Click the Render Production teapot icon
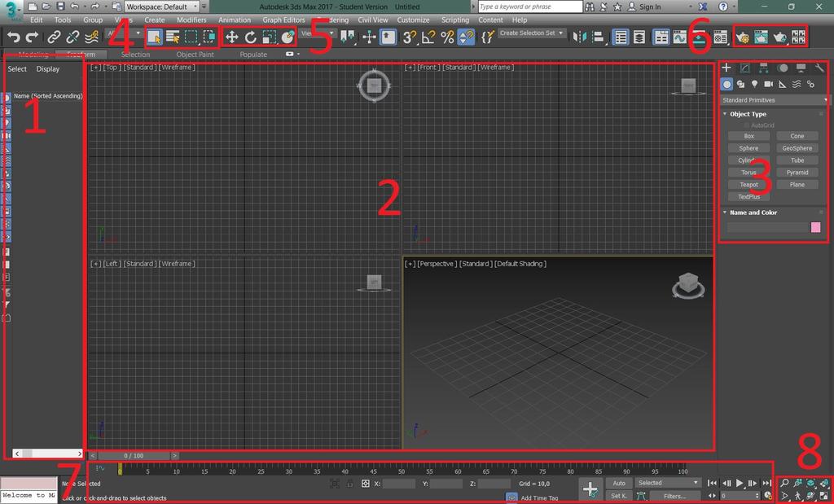This screenshot has height=504, width=834. tap(779, 37)
